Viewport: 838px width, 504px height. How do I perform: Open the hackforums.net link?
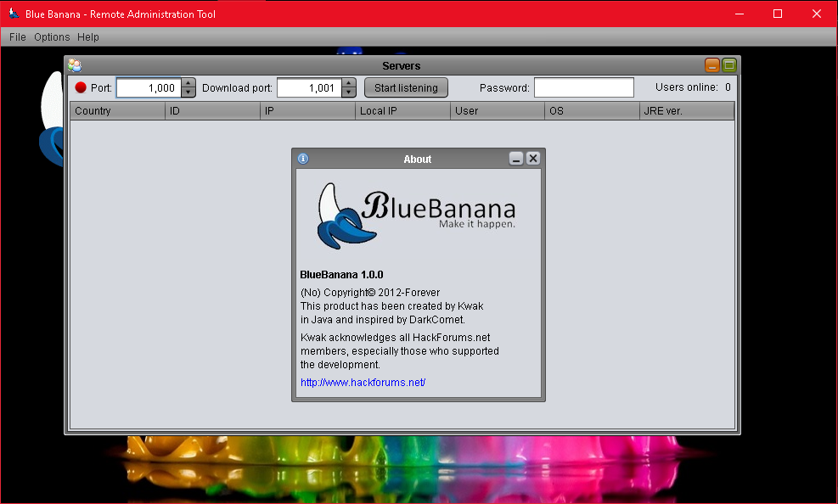point(362,382)
